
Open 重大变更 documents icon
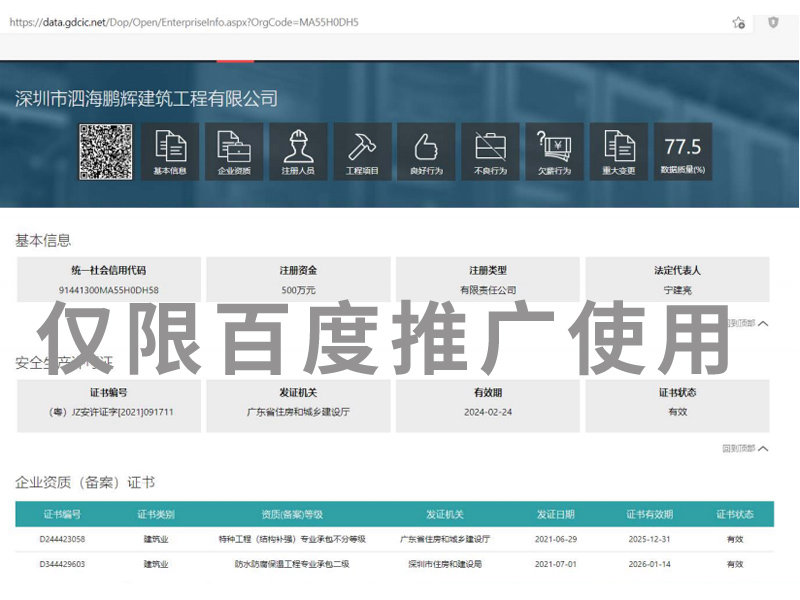(619, 152)
